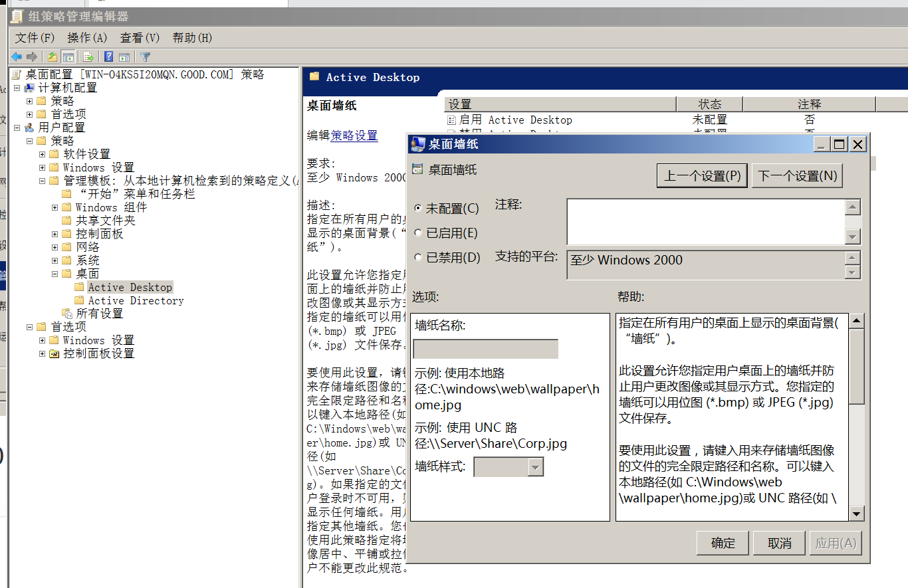This screenshot has height=588, width=908.
Task: Click the 下一个设置(N) button
Action: coord(798,176)
